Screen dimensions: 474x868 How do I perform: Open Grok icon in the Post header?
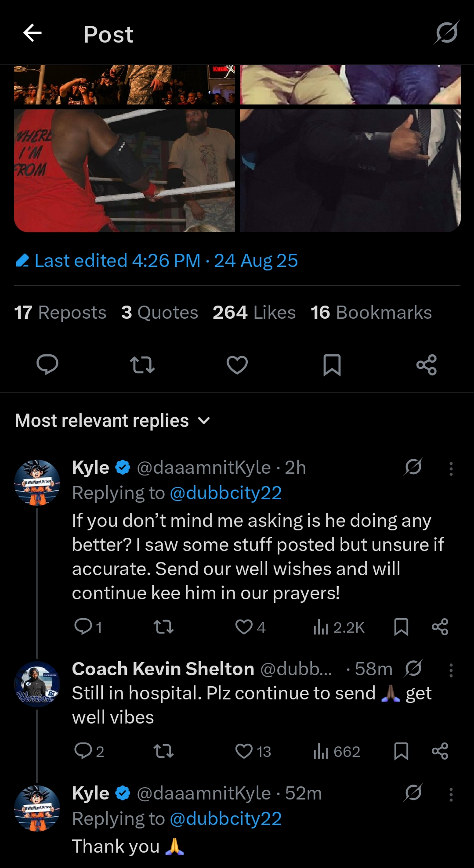coord(446,33)
